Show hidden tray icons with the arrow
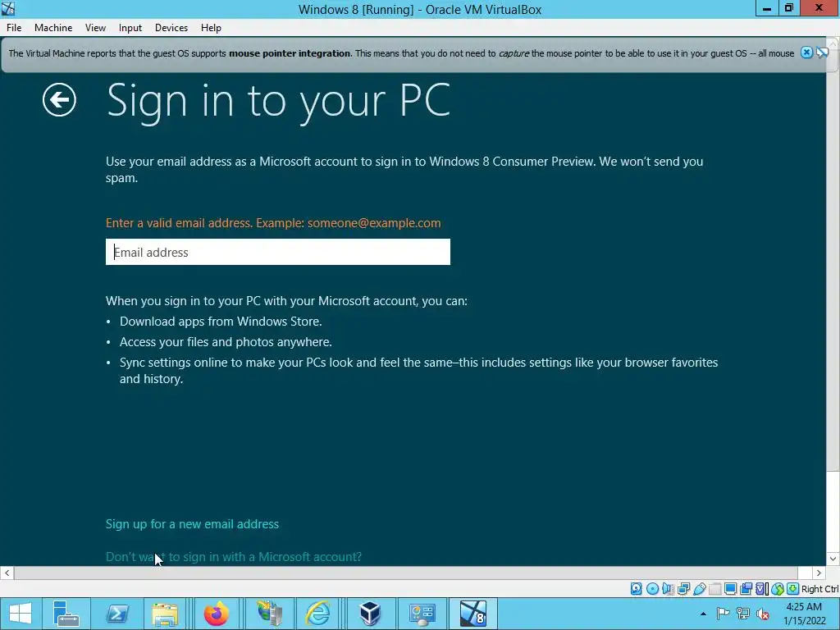 pos(703,614)
